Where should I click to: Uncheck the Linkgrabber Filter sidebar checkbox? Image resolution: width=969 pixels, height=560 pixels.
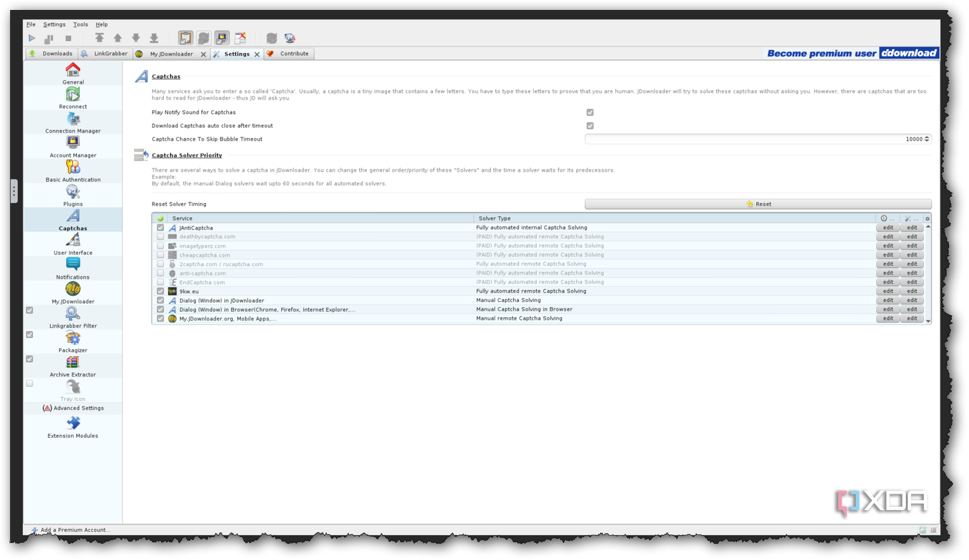30,311
